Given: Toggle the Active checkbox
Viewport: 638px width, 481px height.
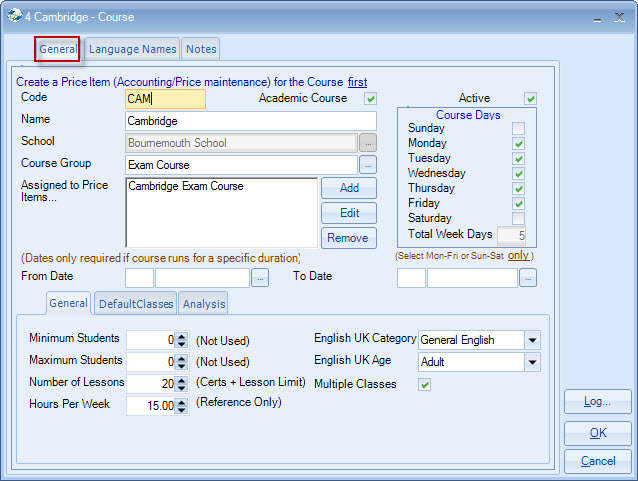Looking at the screenshot, I should click(x=530, y=98).
